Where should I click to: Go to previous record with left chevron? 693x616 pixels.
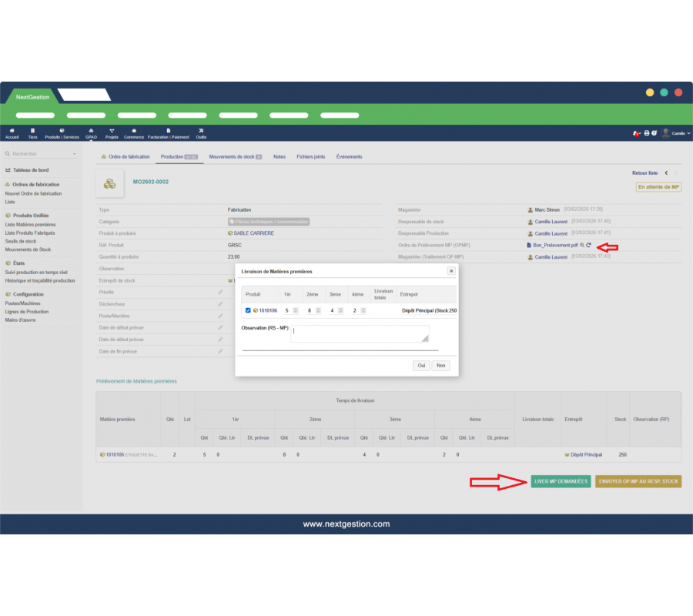point(666,173)
